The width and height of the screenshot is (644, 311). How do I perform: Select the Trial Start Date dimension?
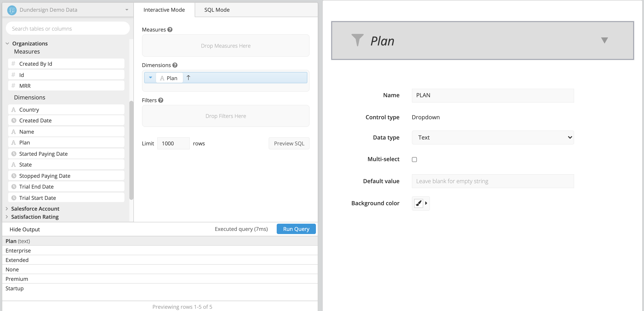point(66,198)
